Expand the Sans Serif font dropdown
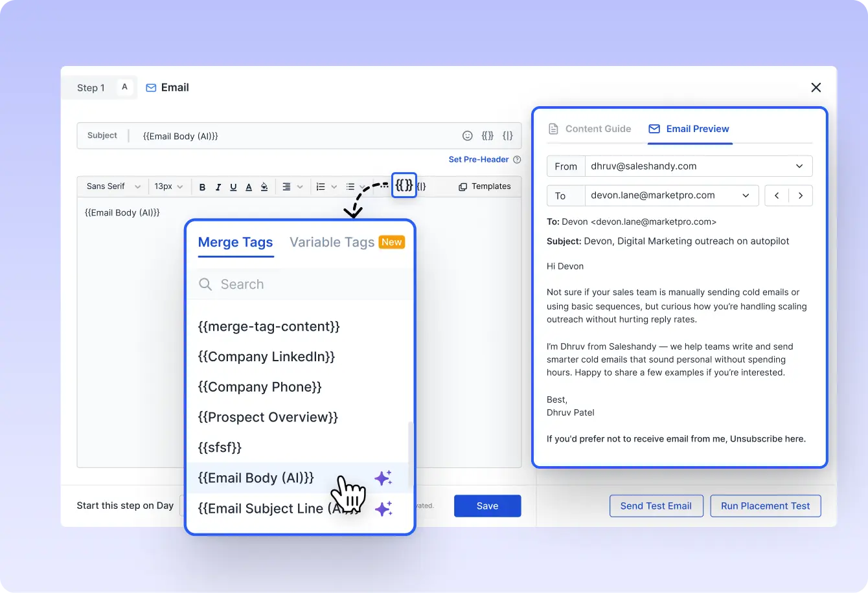The height and width of the screenshot is (593, 868). [x=113, y=186]
